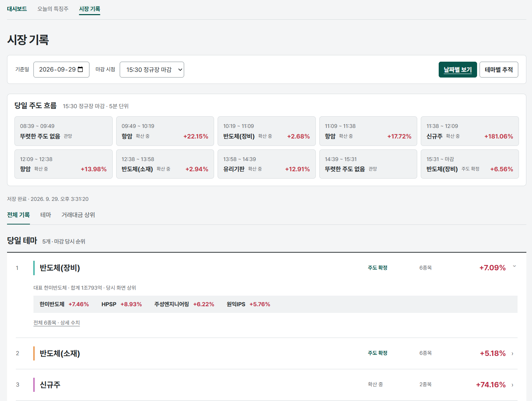Select the 12:09 ~ 12:38 항암 card
532x401 pixels.
(63, 164)
